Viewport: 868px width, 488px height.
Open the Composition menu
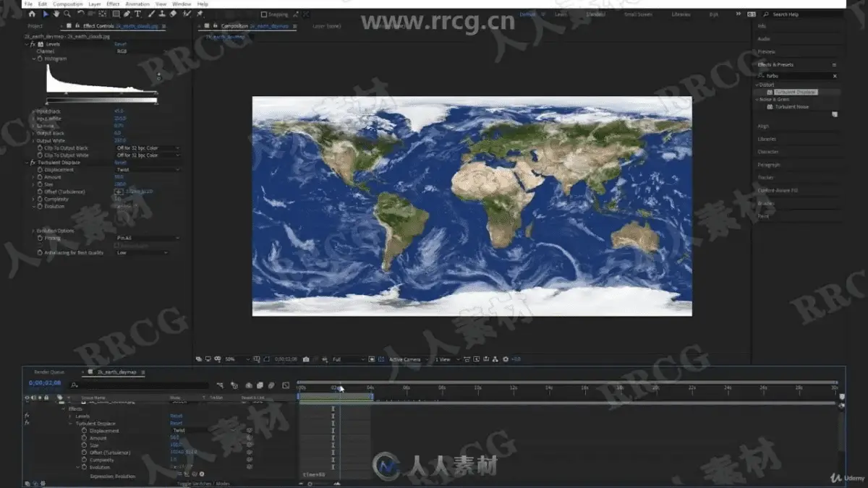coord(68,4)
